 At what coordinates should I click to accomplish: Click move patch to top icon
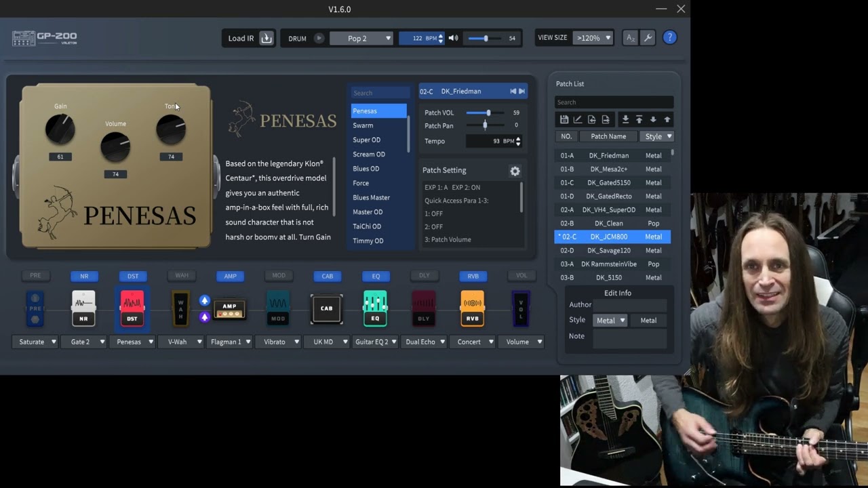[639, 119]
